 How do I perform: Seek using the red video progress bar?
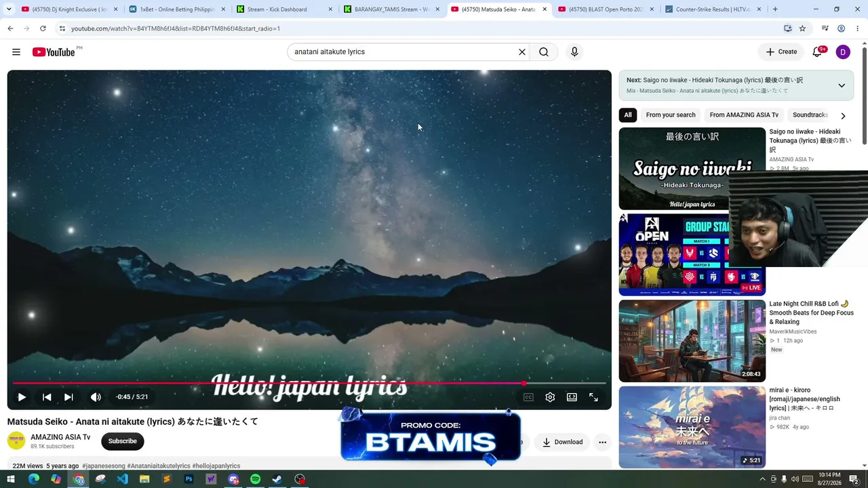[309, 383]
